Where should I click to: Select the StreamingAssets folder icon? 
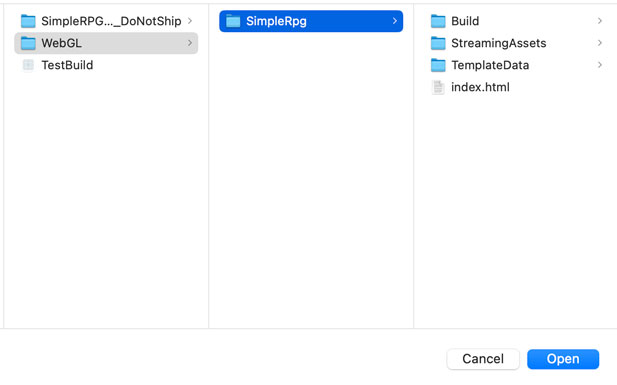point(438,43)
